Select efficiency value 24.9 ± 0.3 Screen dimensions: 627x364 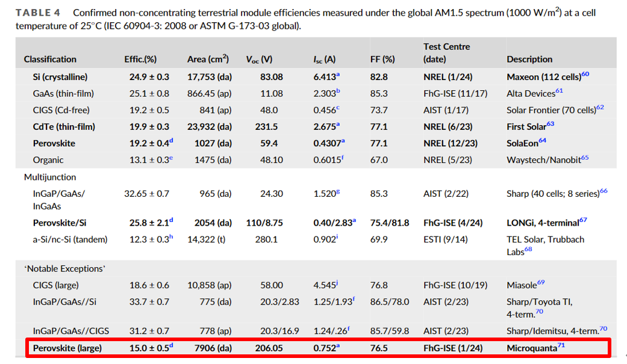coord(149,77)
